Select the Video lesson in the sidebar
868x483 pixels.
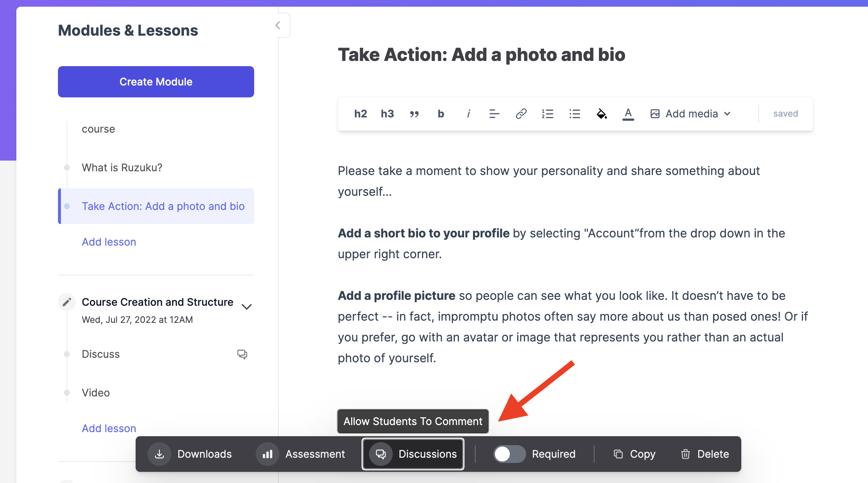coord(96,393)
